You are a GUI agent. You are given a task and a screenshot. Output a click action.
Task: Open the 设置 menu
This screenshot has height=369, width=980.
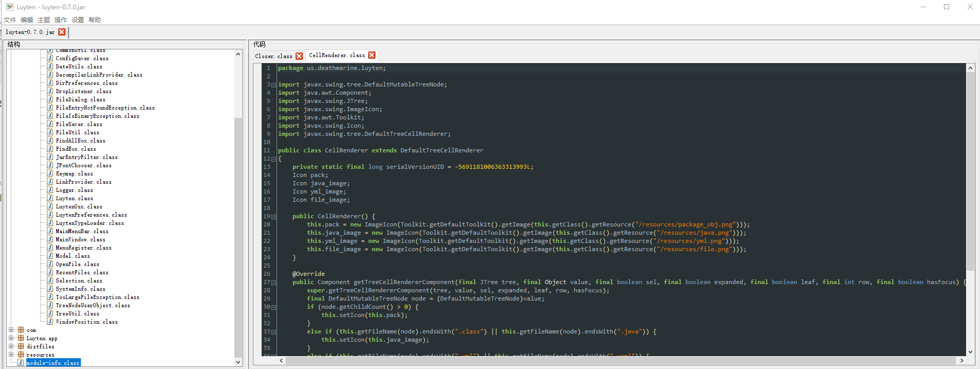tap(78, 20)
